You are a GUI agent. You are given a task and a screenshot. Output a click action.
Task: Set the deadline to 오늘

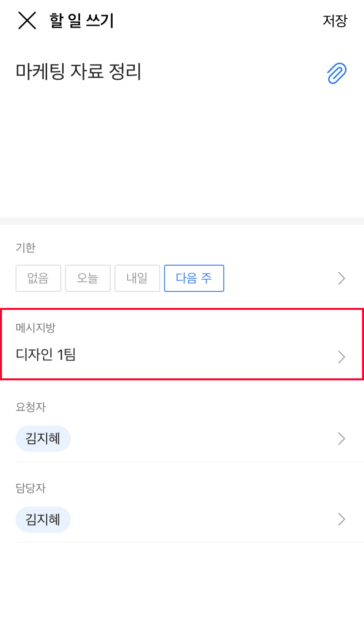coord(88,278)
